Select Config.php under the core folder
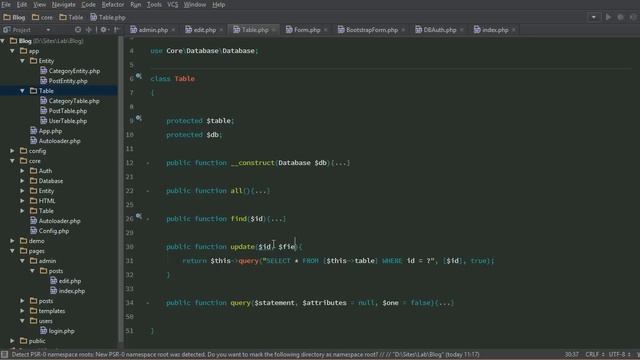 click(x=50, y=231)
